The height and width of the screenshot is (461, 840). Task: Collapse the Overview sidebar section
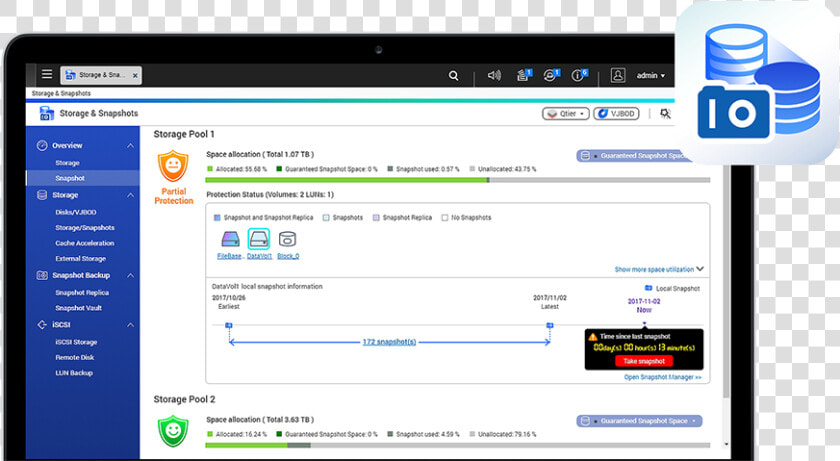click(x=130, y=146)
